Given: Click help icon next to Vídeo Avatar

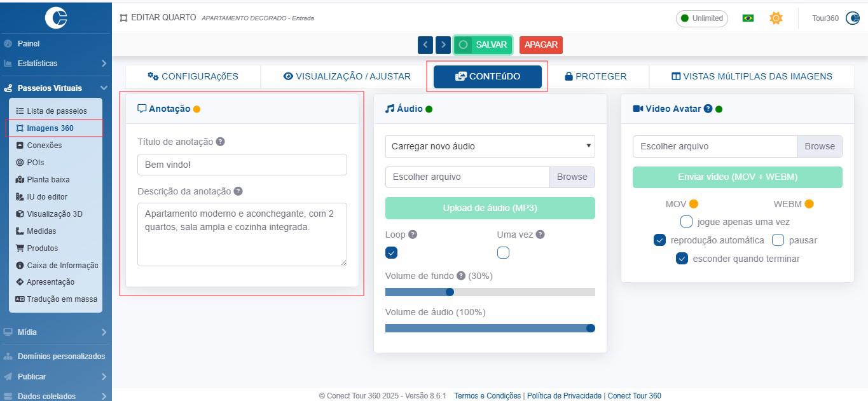Looking at the screenshot, I should [x=708, y=109].
